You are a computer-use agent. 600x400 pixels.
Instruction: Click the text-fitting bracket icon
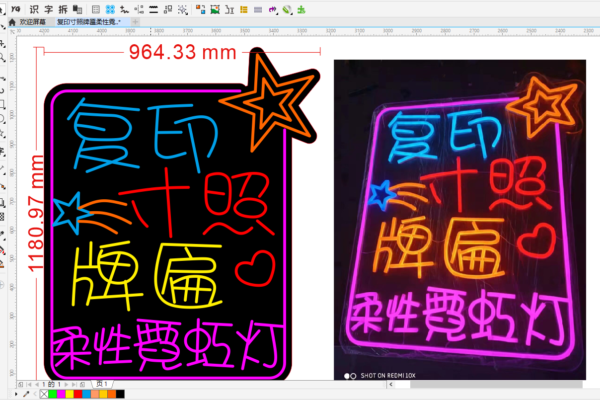(x=229, y=10)
